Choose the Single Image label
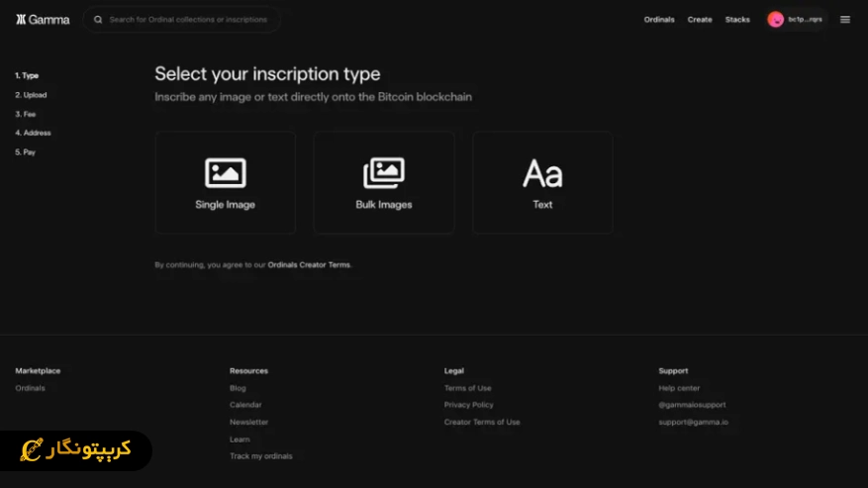Screen dimensions: 868x488 click(226, 204)
